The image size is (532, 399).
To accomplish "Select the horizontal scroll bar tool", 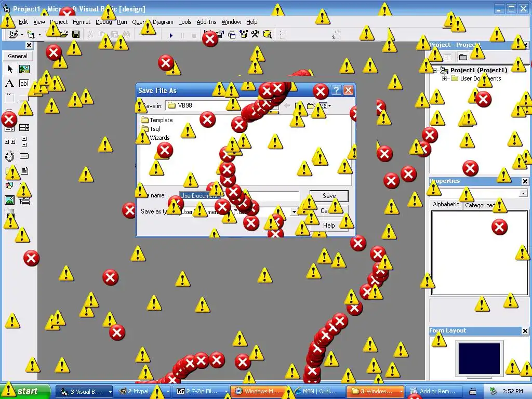I will coord(10,142).
